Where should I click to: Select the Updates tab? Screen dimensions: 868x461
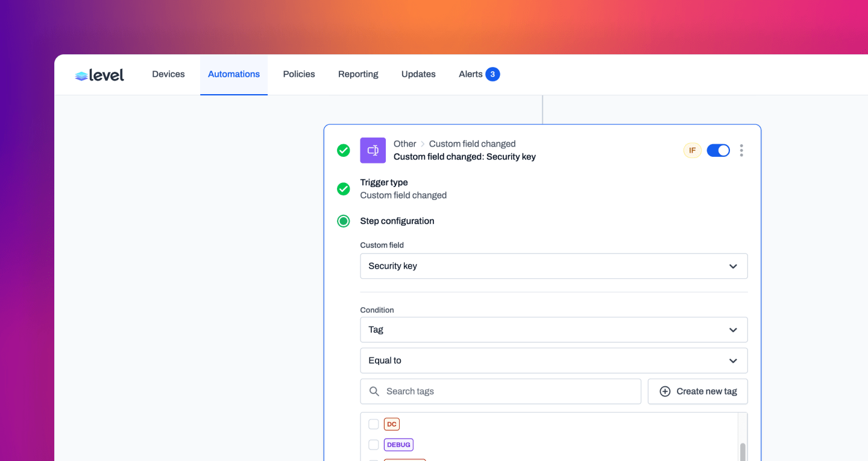tap(418, 74)
